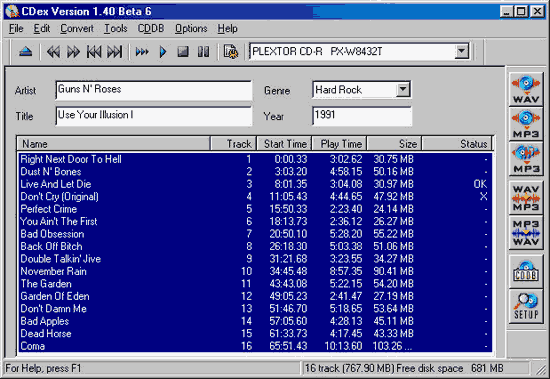Viewport: 550px width, 379px height.
Task: Open the SETUP configuration icon
Action: click(526, 306)
